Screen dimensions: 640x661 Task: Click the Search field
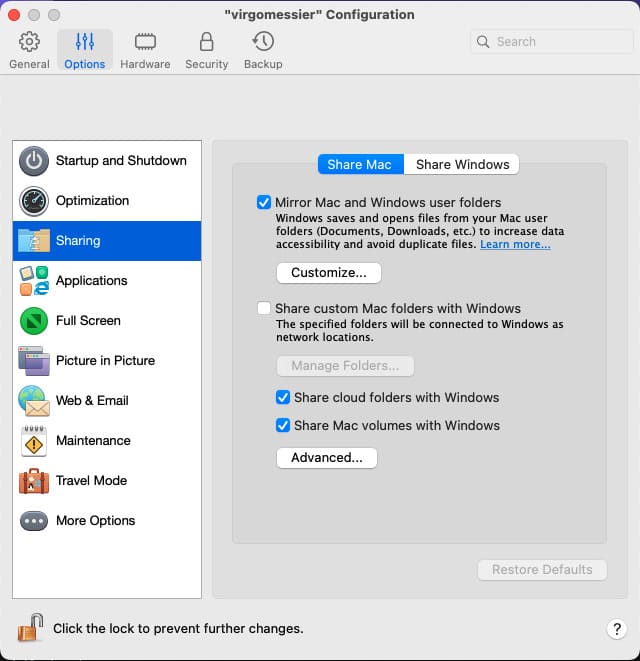[x=554, y=42]
